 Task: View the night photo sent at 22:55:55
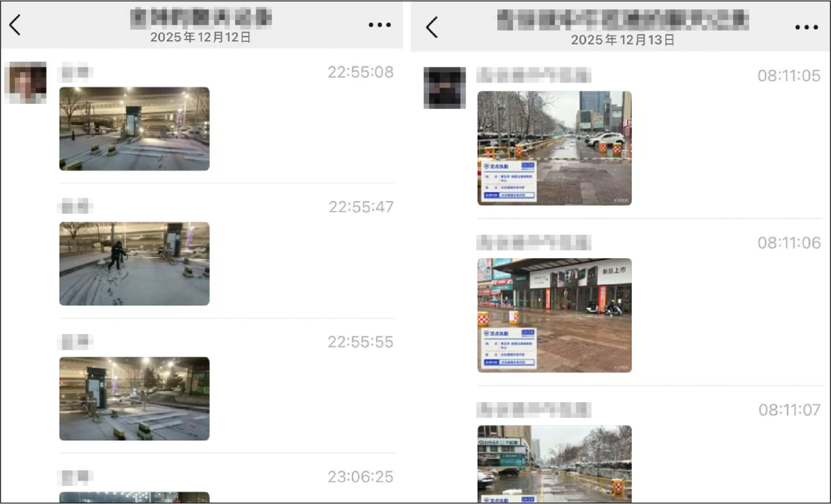click(134, 399)
